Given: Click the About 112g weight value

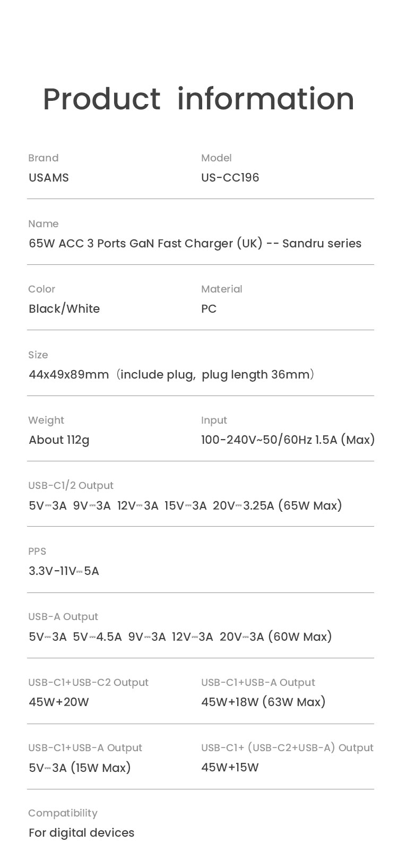Looking at the screenshot, I should click(59, 440).
